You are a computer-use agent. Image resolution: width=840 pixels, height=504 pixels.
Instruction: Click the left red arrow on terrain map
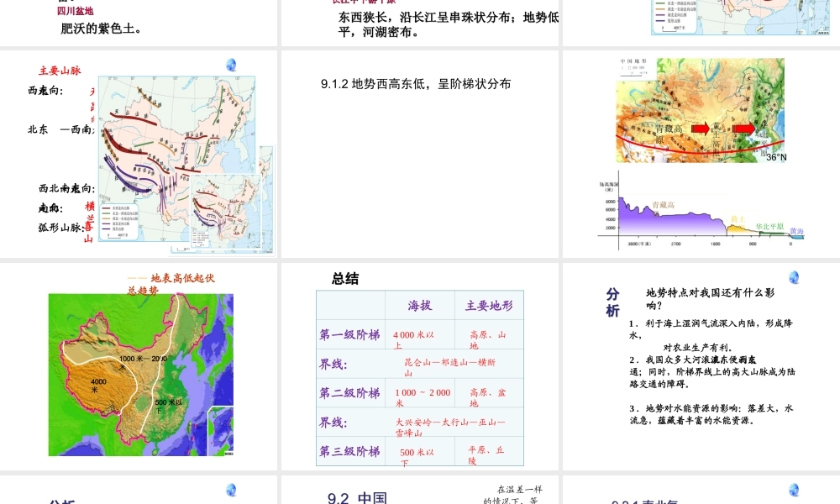point(701,129)
